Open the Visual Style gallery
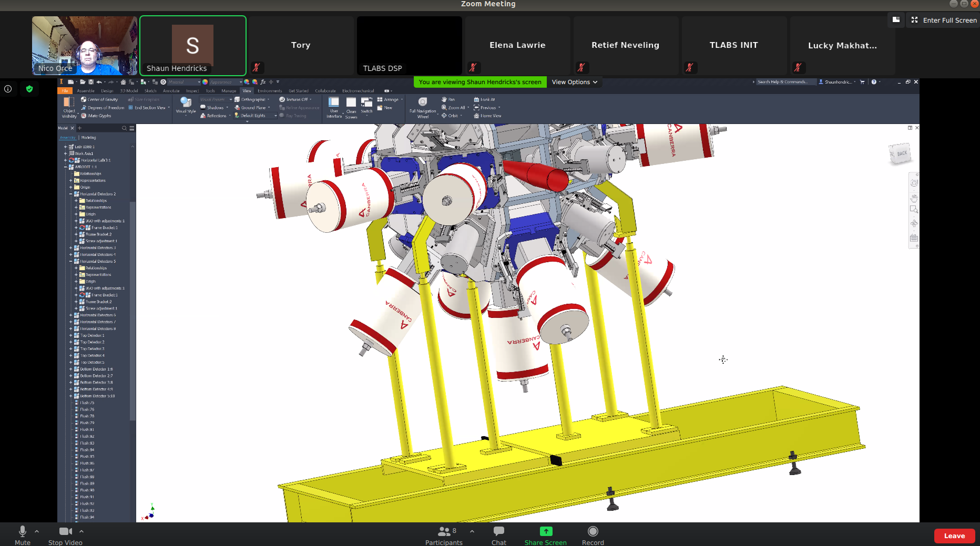 tap(186, 105)
